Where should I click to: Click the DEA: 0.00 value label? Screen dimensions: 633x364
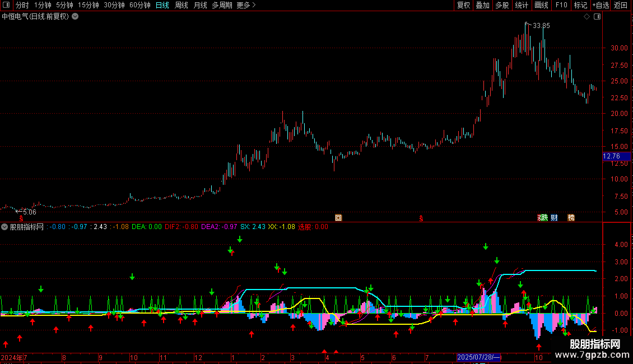(147, 227)
